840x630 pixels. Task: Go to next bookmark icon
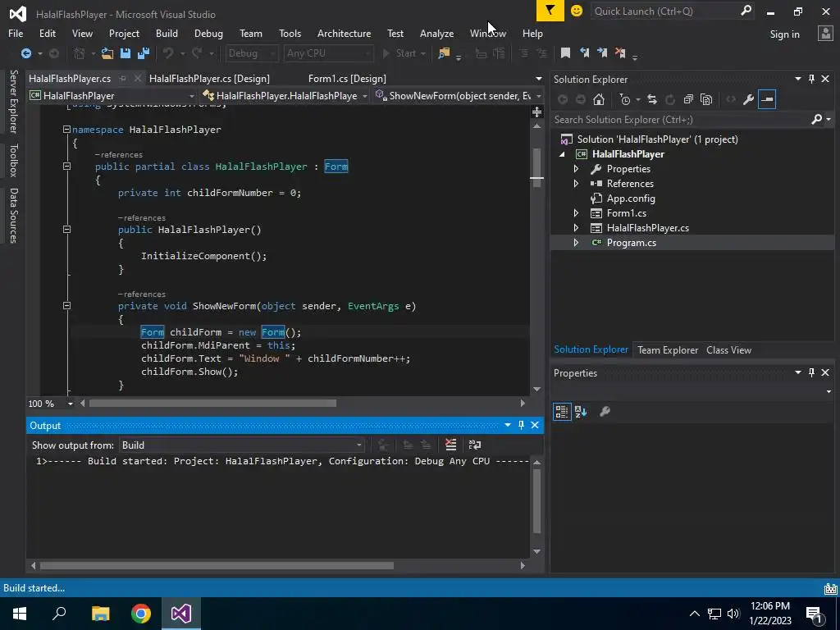click(x=602, y=53)
